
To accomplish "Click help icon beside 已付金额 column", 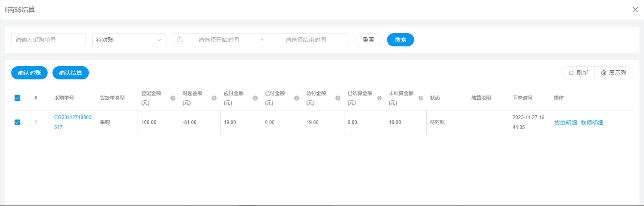I will point(296,98).
